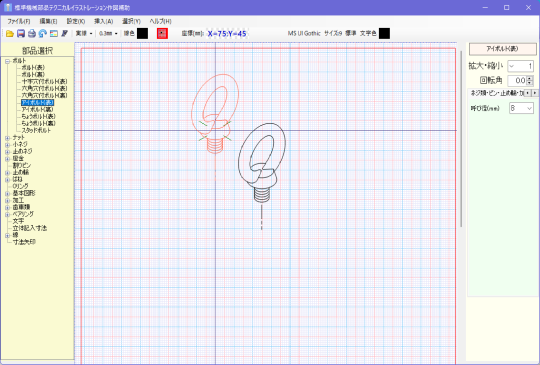540x365 pixels.
Task: Click the window-style icon next to undo
Action: click(54, 33)
